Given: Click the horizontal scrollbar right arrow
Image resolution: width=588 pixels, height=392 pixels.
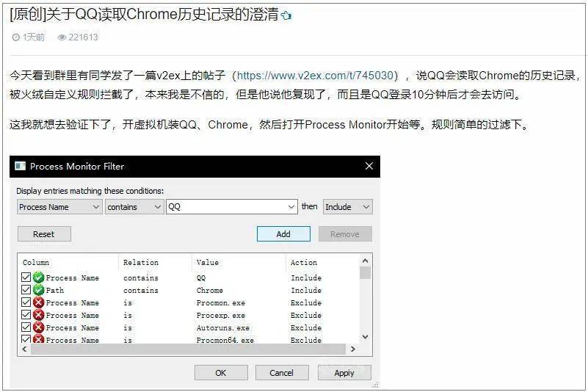Looking at the screenshot, I should coord(352,349).
